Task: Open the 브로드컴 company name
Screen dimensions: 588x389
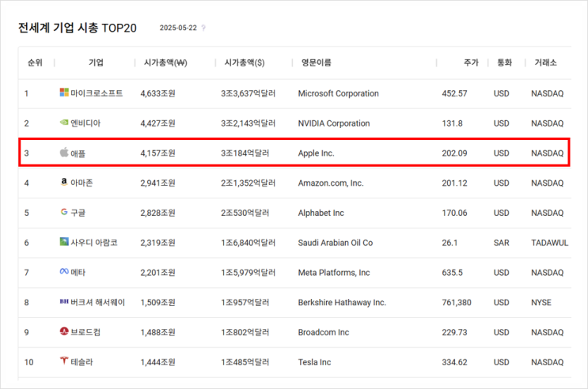Action: coord(85,332)
